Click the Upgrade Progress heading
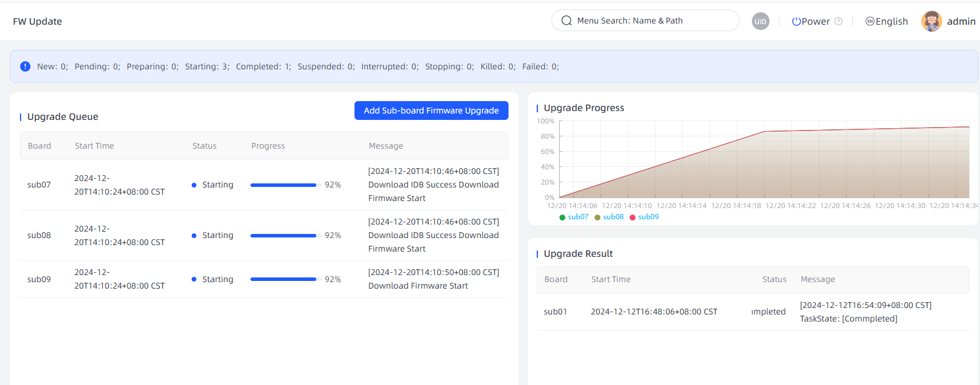980x385 pixels. tap(584, 108)
